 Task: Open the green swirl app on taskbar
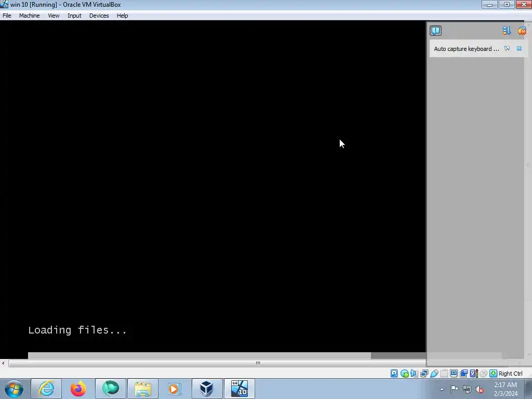point(111,389)
